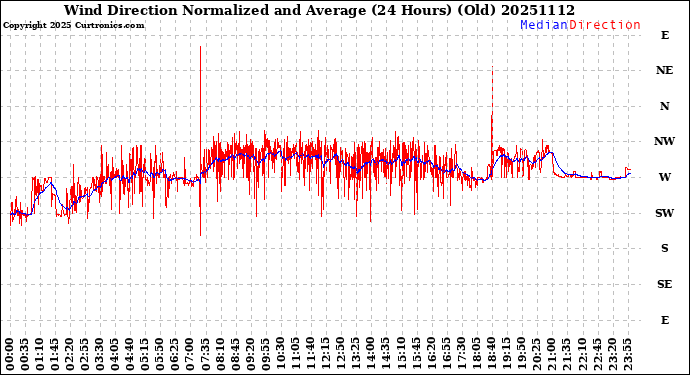Click the 'N' axis label
The image size is (690, 375).
[x=664, y=106]
